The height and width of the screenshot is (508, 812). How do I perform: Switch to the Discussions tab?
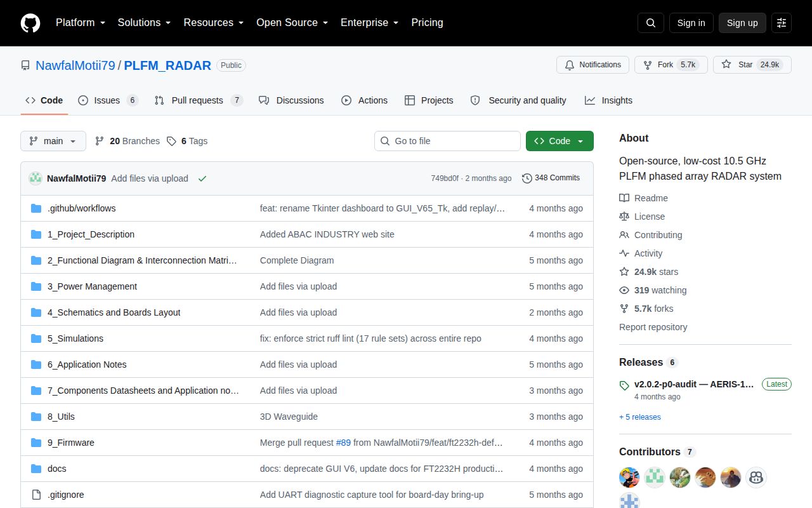(291, 100)
